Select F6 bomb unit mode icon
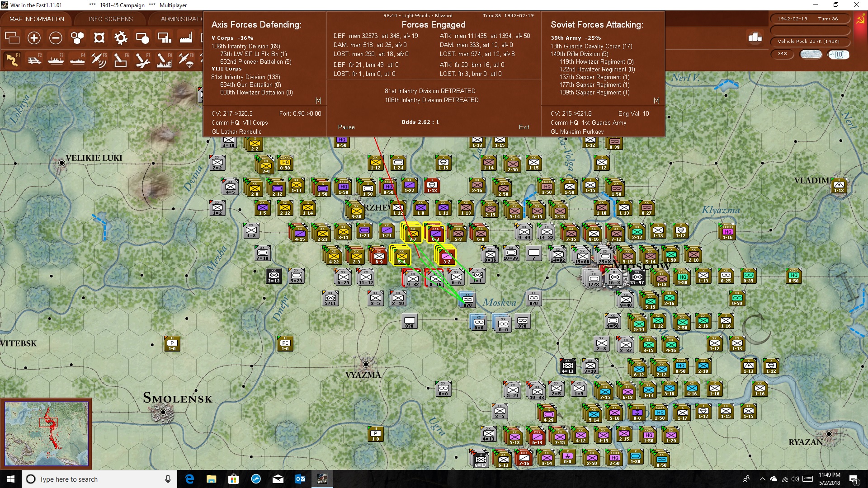Screen dimensions: 868x488 [x=121, y=60]
